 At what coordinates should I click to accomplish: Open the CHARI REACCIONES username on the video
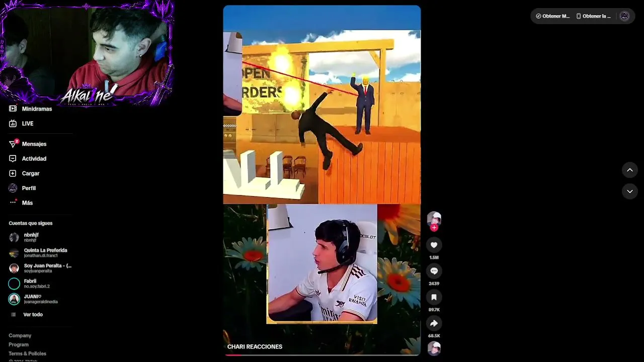pyautogui.click(x=255, y=347)
